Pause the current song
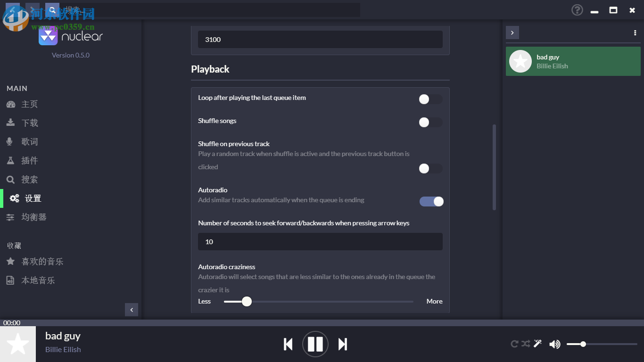 click(315, 344)
